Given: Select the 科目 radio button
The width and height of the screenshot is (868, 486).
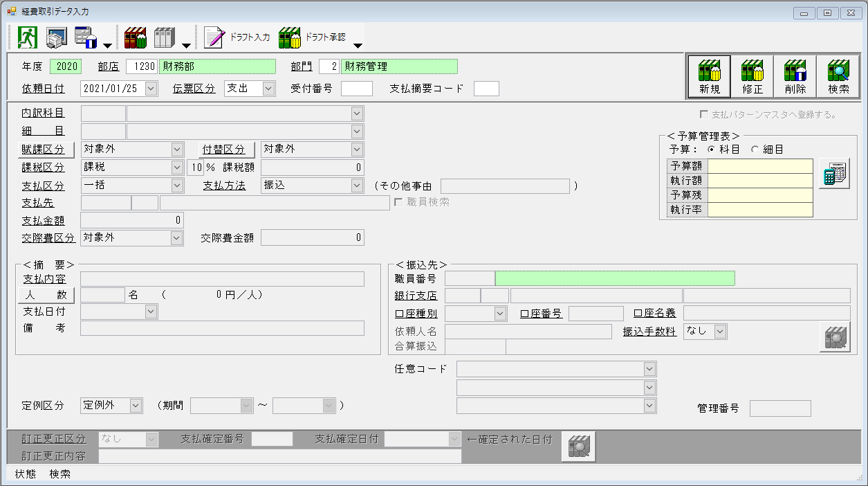Looking at the screenshot, I should 713,150.
